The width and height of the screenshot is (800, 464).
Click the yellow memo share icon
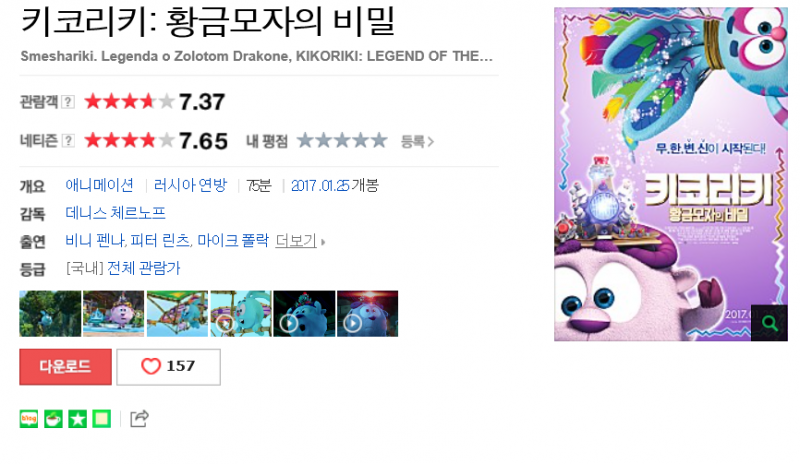point(102,419)
